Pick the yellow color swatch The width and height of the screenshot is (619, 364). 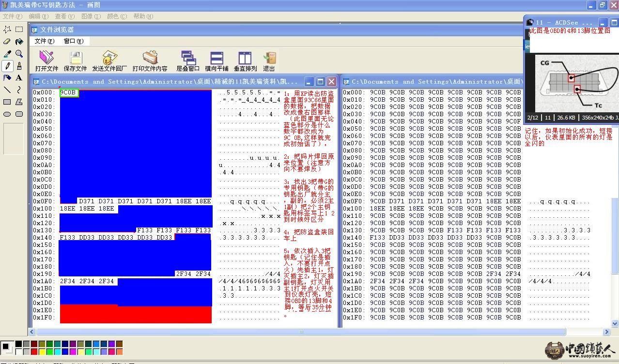[x=42, y=351]
